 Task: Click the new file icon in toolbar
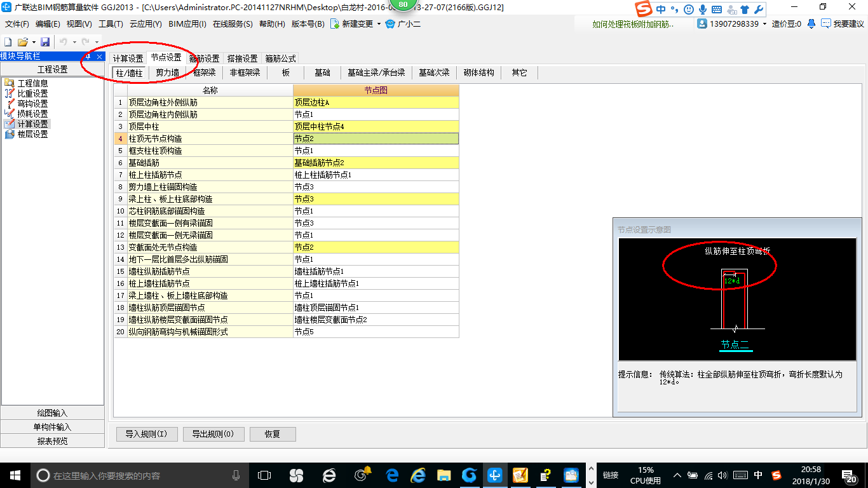coord(8,42)
